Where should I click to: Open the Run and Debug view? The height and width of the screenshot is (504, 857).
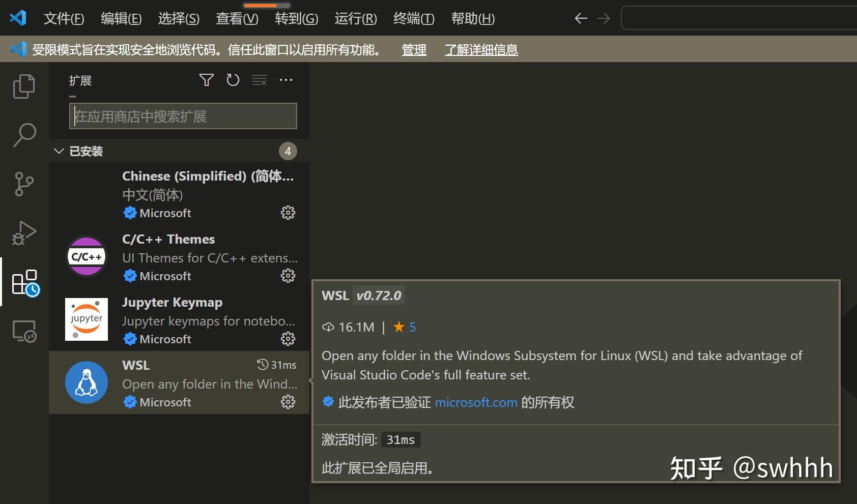(24, 232)
